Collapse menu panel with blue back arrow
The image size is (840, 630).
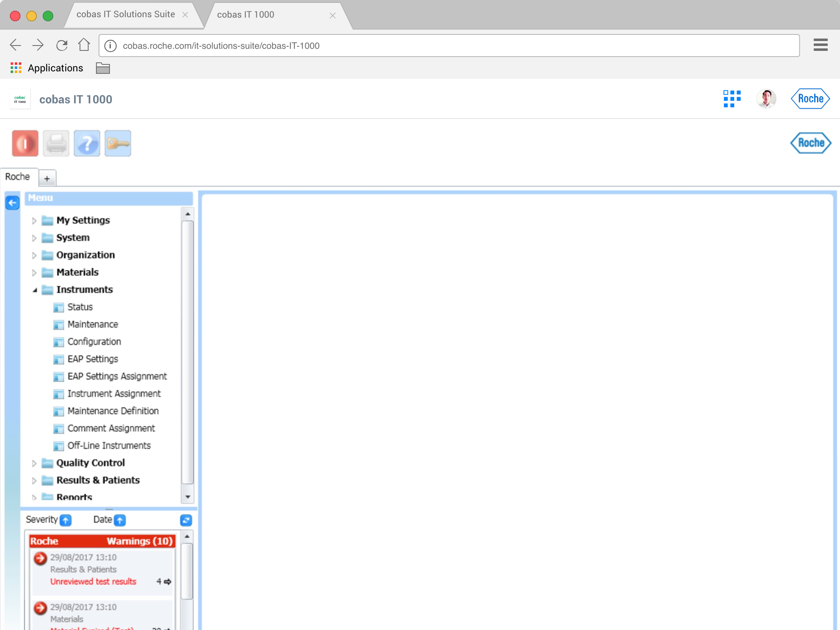click(x=12, y=203)
